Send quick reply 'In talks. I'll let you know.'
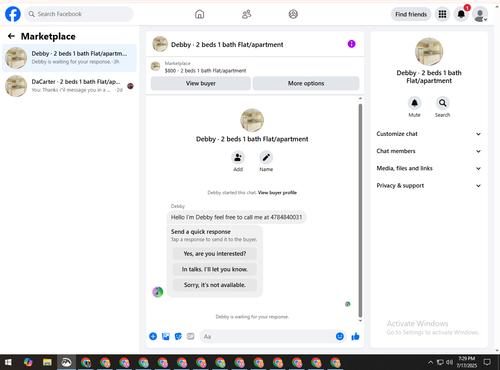This screenshot has width=500, height=370. tap(215, 269)
